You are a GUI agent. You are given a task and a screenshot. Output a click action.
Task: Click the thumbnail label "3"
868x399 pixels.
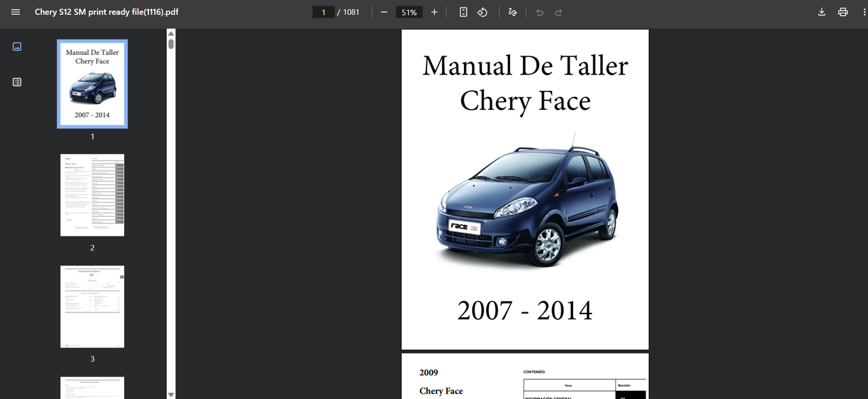click(x=92, y=359)
